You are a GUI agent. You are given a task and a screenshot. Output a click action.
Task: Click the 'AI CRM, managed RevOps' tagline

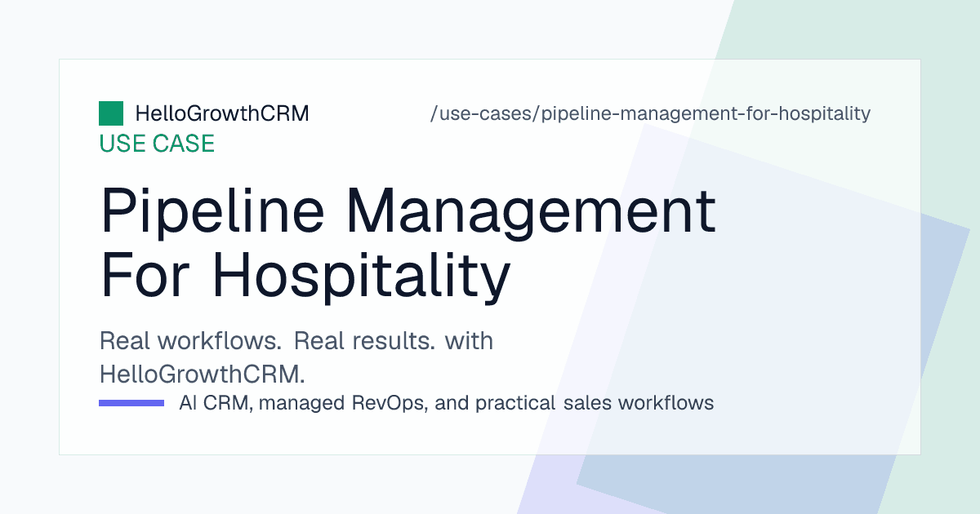coord(446,403)
